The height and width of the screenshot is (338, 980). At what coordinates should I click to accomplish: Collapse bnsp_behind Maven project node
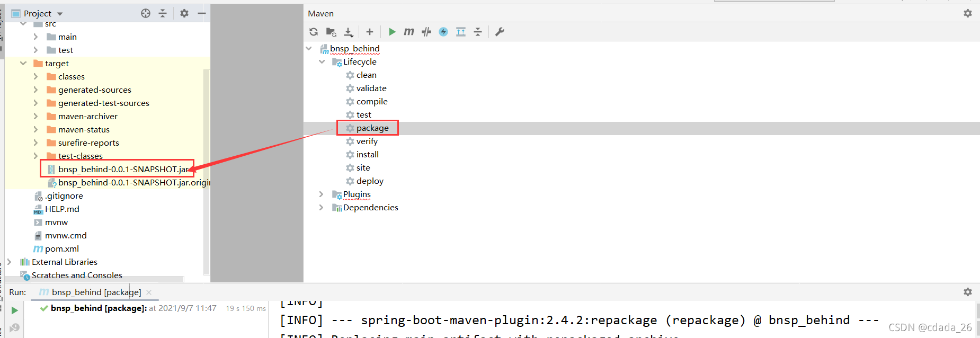(309, 48)
